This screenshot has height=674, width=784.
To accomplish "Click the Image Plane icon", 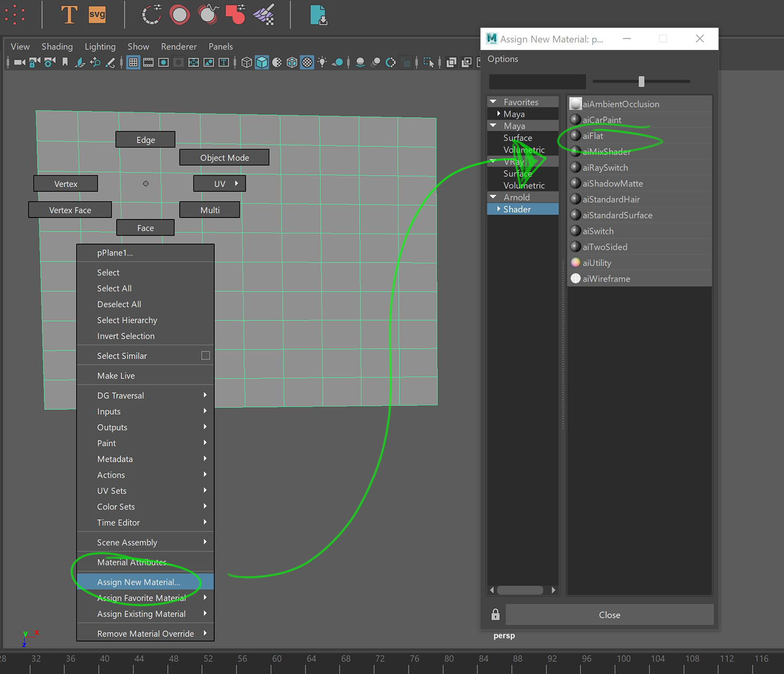I will (x=80, y=63).
